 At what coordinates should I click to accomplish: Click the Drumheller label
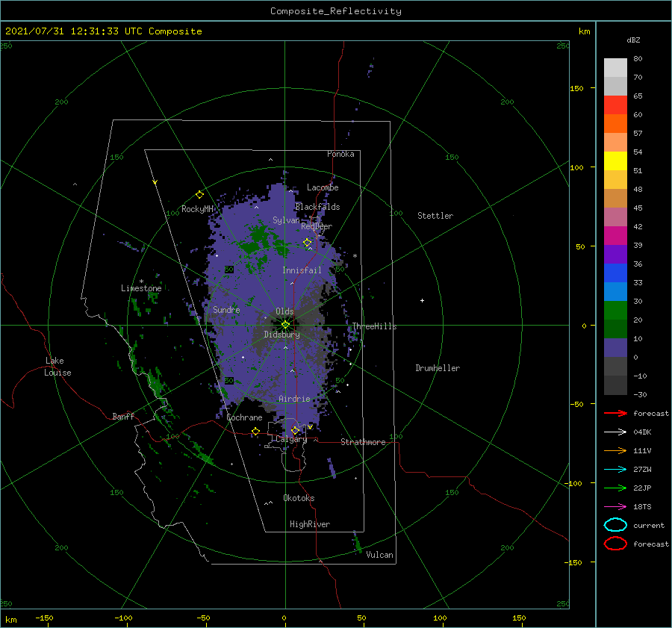(438, 368)
